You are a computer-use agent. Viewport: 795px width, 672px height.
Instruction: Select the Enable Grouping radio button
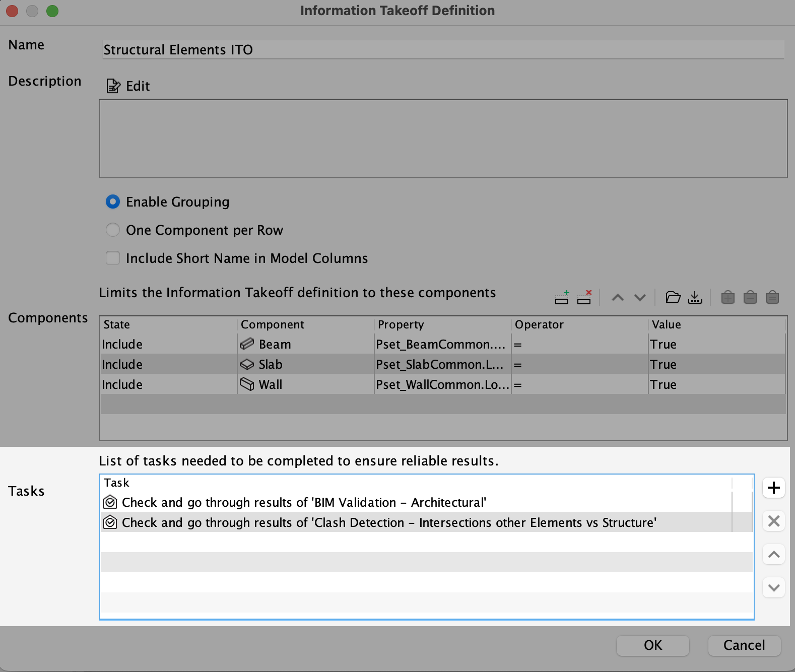tap(113, 202)
